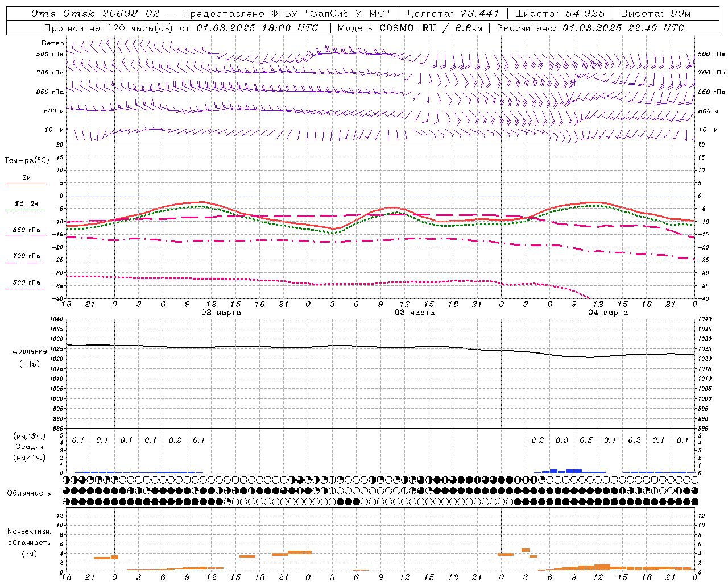Select the 850 гПа temperature legend entry
The width and height of the screenshot is (728, 582).
(27, 230)
